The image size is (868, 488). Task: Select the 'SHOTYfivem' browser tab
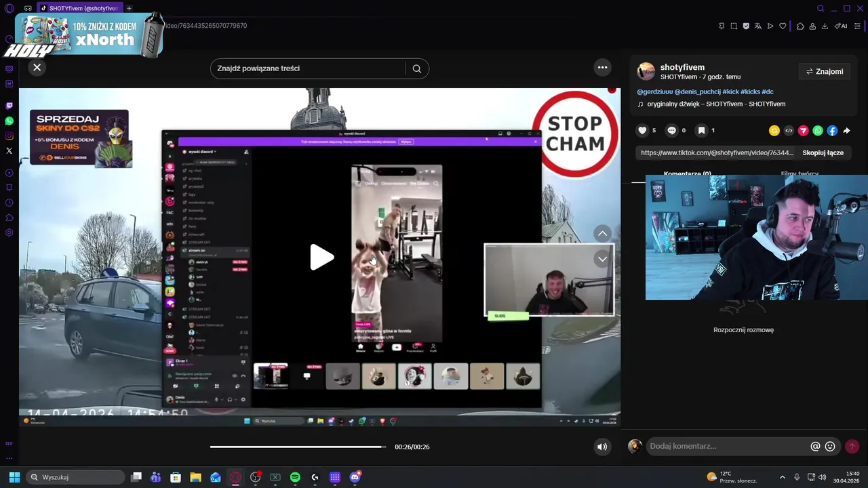(x=79, y=8)
